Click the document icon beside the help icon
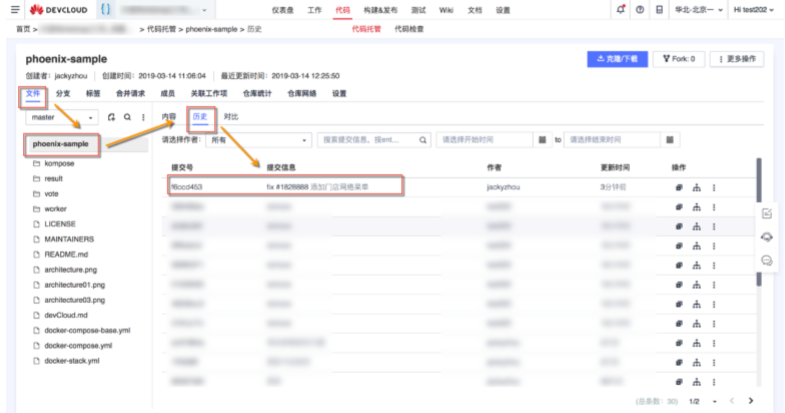This screenshot has height=413, width=785. 659,10
